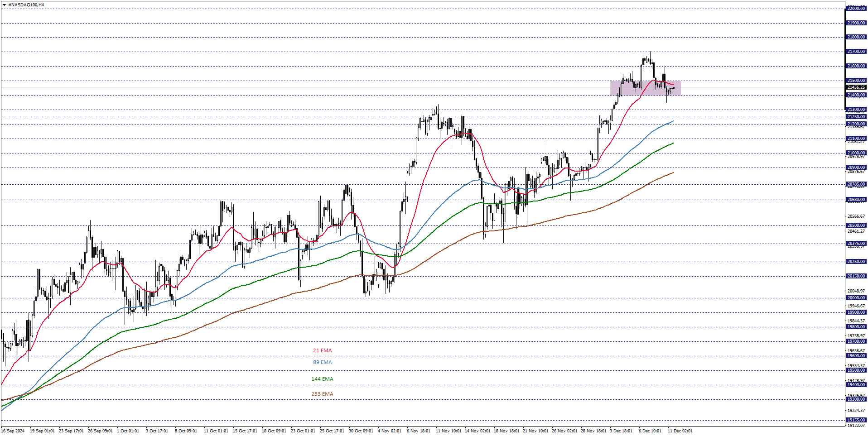
Task: Select the 144 EMA text label
Action: pyautogui.click(x=322, y=379)
